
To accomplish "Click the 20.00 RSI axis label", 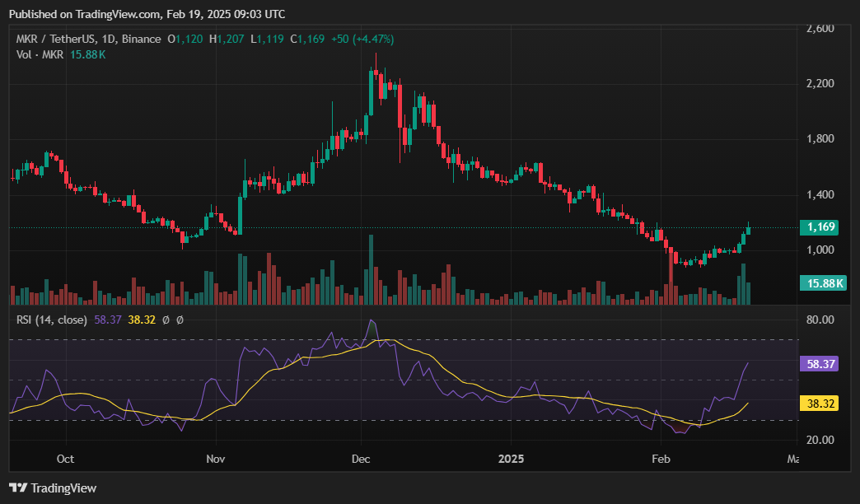I will 820,440.
